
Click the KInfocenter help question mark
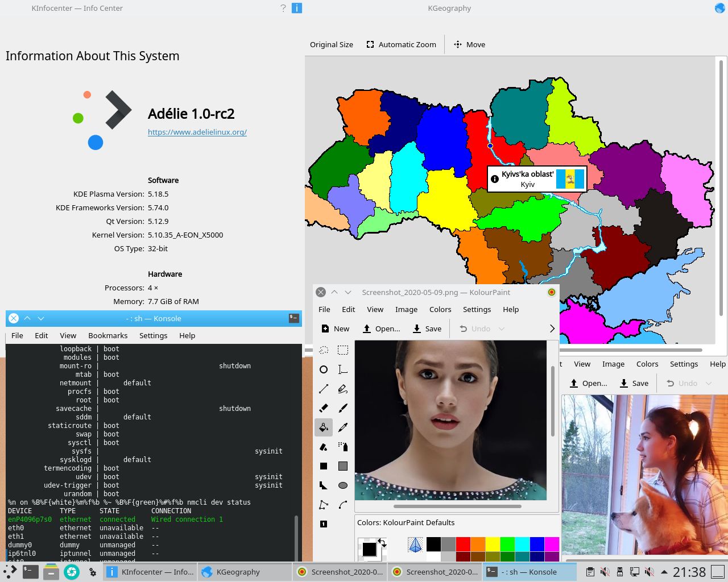pyautogui.click(x=283, y=8)
